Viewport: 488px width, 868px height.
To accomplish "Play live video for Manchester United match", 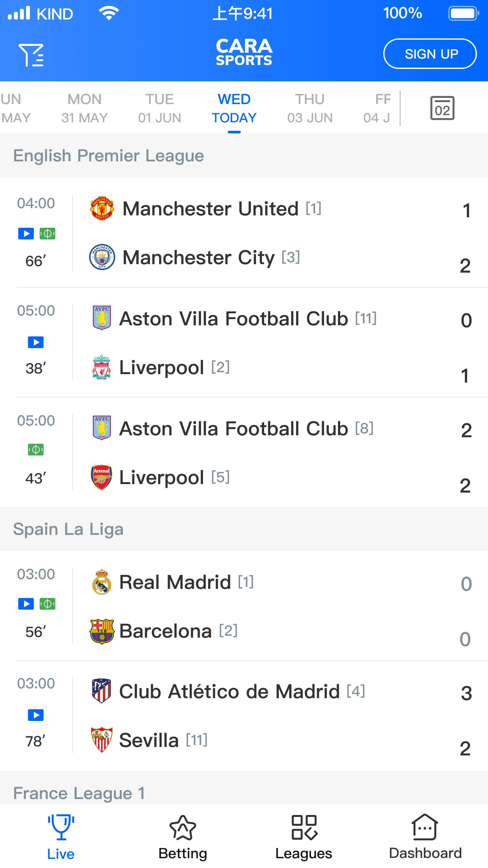I will 26,234.
